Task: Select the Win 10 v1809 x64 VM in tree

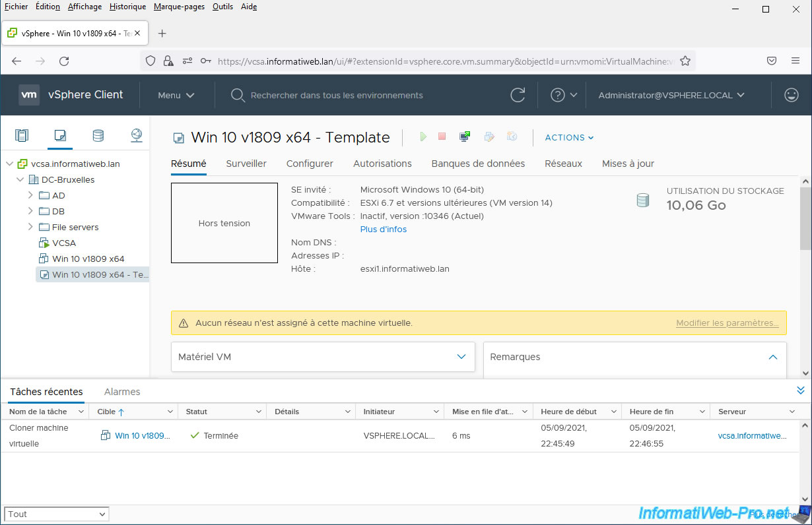Action: (x=88, y=259)
